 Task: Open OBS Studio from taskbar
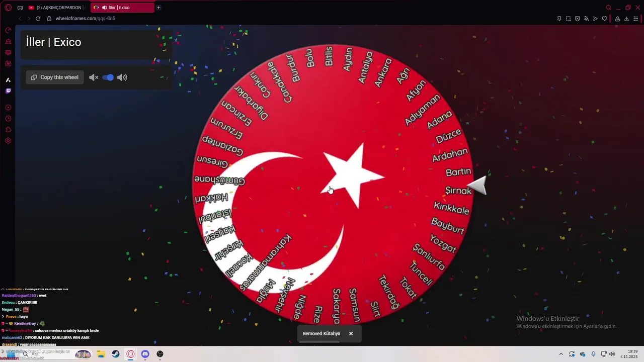pyautogui.click(x=160, y=354)
